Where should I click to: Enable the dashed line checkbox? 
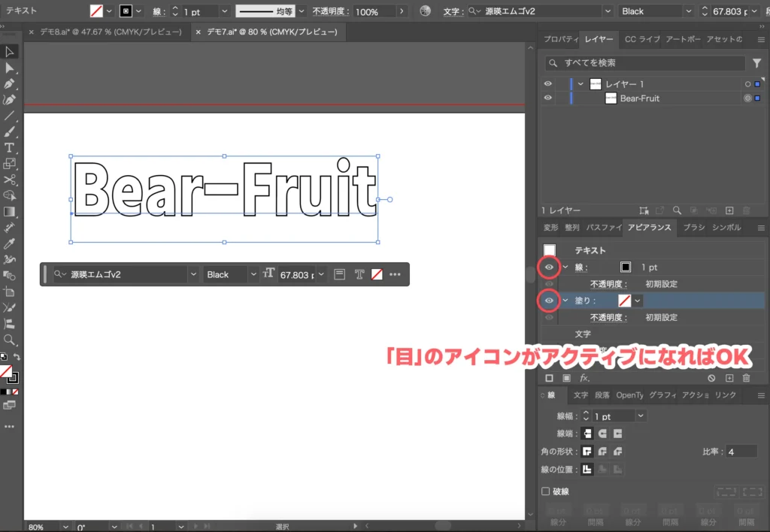coord(547,491)
